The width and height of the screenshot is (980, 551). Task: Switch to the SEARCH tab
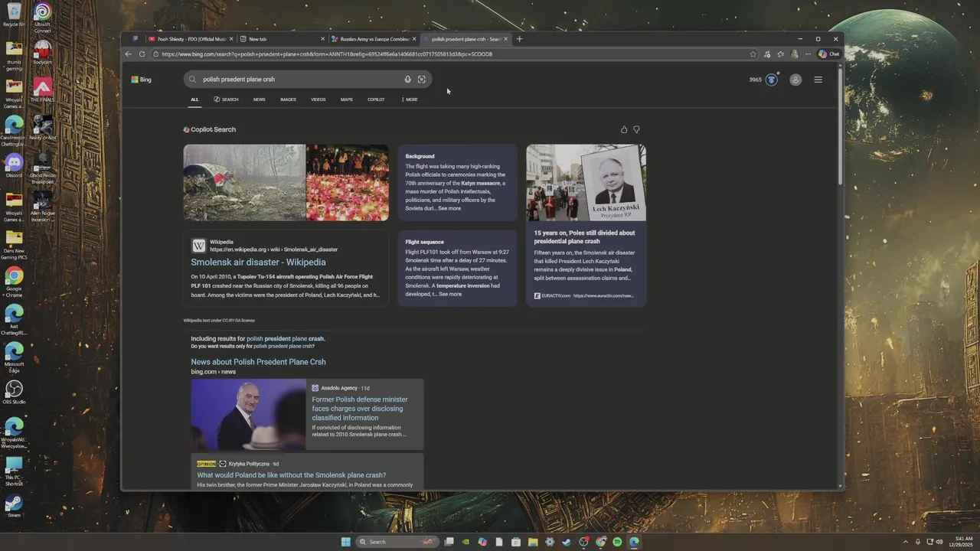click(x=226, y=99)
